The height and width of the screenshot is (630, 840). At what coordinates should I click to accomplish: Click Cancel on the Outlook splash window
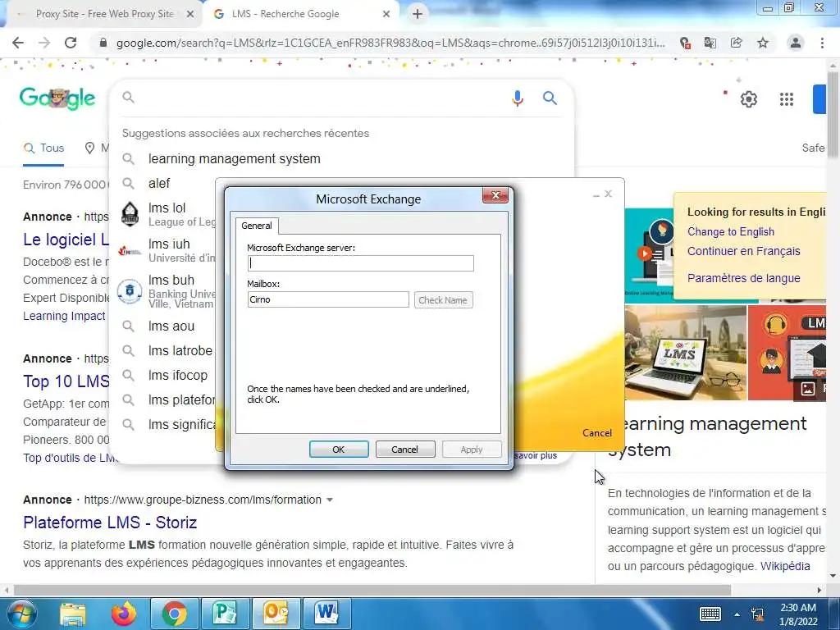coord(597,433)
